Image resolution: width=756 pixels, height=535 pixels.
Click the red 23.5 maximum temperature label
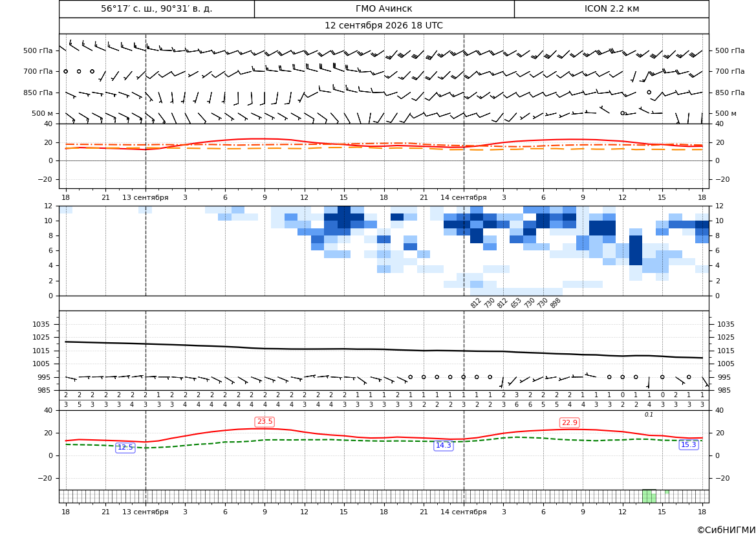tap(265, 422)
